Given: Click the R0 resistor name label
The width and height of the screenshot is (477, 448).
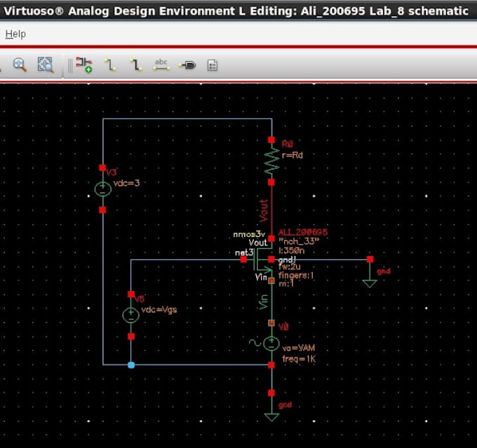Looking at the screenshot, I should pyautogui.click(x=287, y=144).
